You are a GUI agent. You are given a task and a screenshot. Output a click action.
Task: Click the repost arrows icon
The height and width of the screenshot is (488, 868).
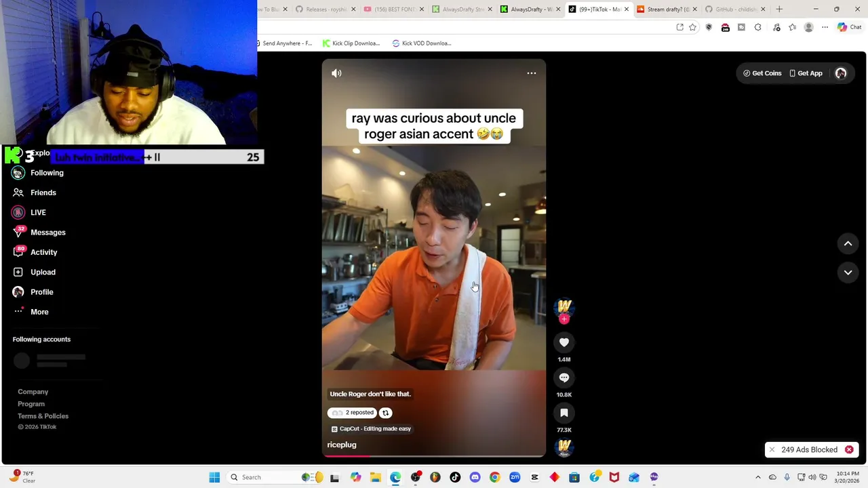click(385, 413)
